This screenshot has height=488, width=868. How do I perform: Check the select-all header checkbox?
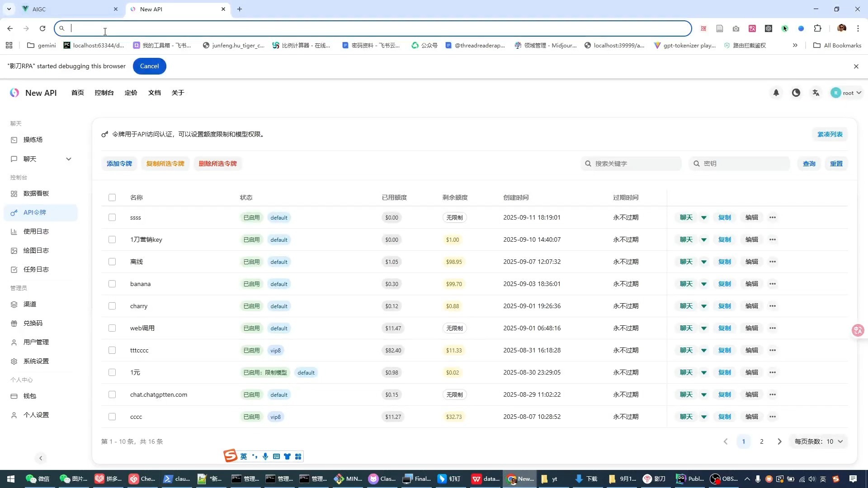pos(112,197)
